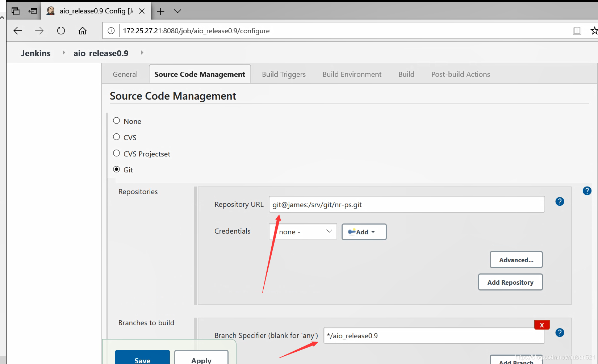Switch to the General tab
Screen dimensions: 598x364
point(125,74)
